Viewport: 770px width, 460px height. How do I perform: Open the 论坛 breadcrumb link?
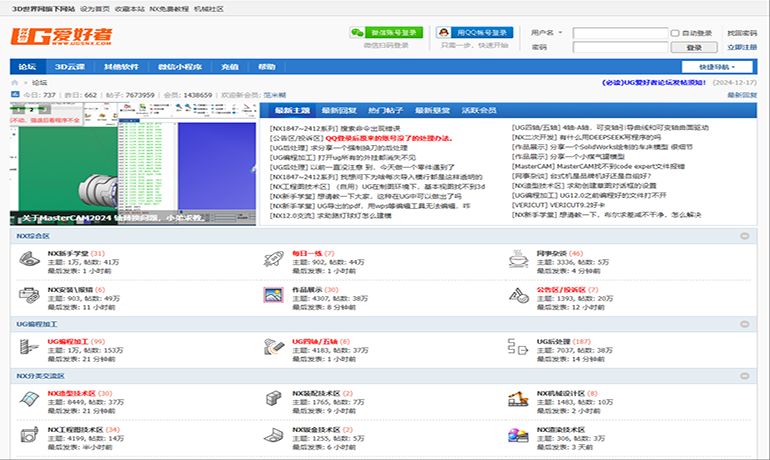pyautogui.click(x=39, y=82)
